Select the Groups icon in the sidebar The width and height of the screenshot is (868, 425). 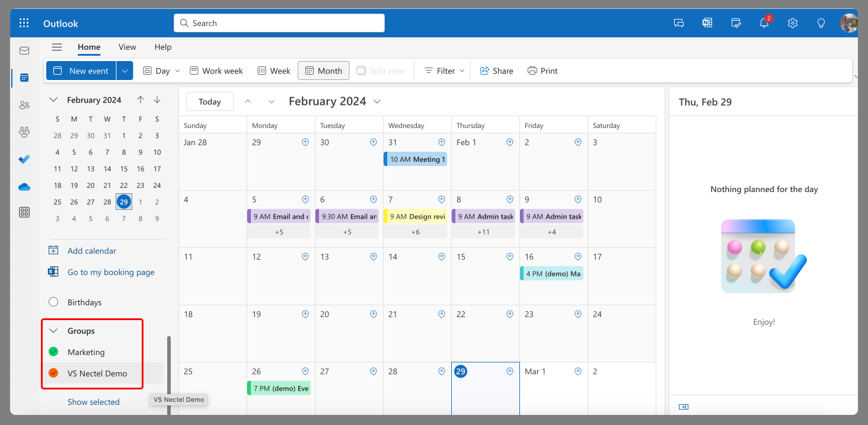tap(24, 132)
